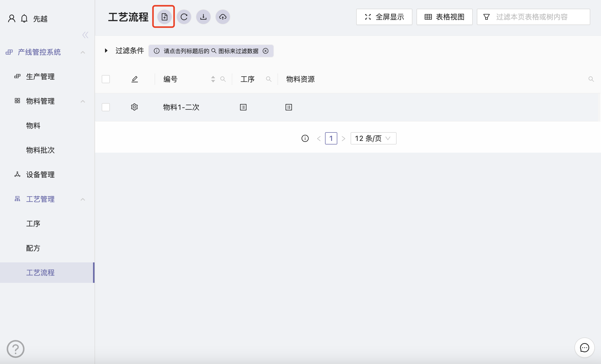601x364 pixels.
Task: Click the 全屏显示 button
Action: tap(384, 17)
